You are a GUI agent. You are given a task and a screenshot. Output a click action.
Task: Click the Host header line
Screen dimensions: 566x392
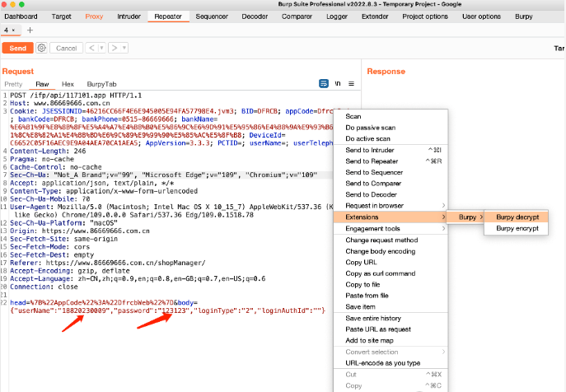[60, 103]
